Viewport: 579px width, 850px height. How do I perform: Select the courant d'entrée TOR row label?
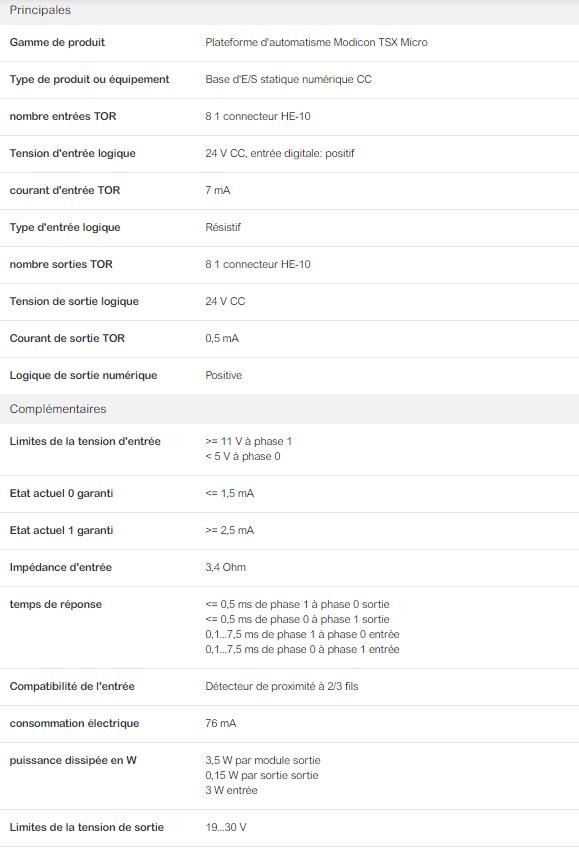pyautogui.click(x=65, y=190)
